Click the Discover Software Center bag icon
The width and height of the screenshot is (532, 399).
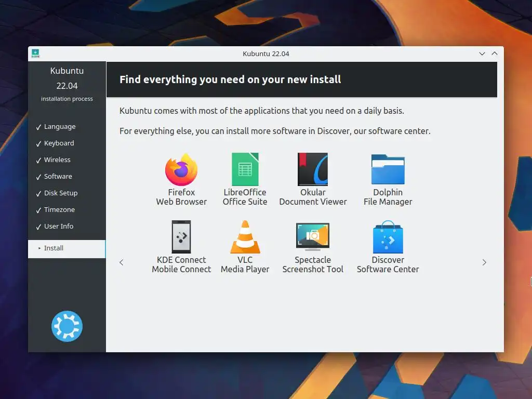(388, 237)
